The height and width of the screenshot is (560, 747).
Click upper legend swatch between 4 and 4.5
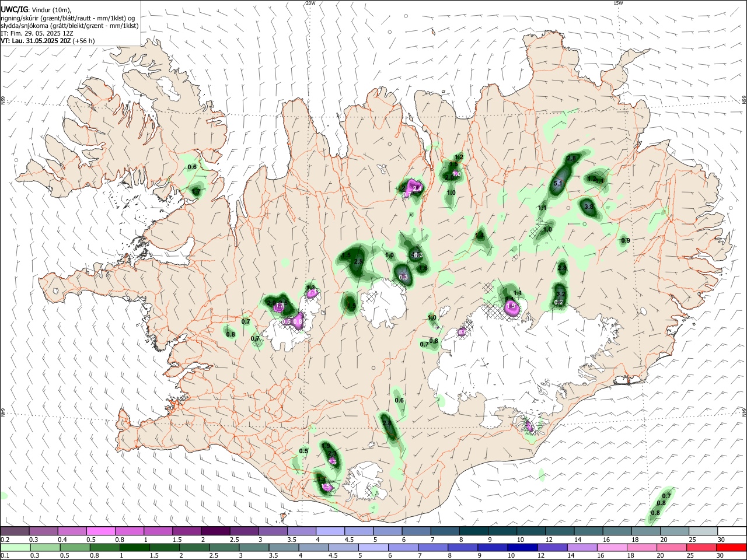click(330, 531)
